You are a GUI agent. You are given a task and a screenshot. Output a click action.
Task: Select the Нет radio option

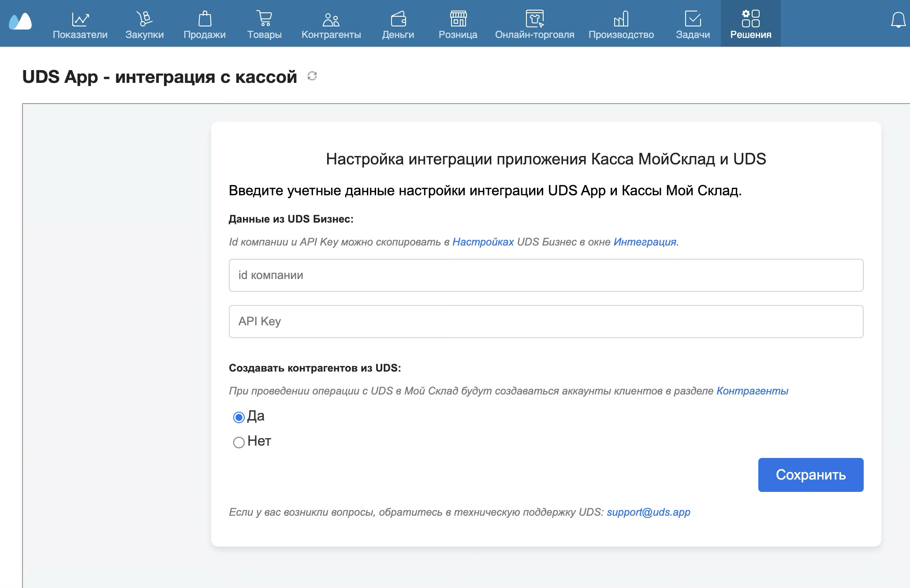point(239,443)
